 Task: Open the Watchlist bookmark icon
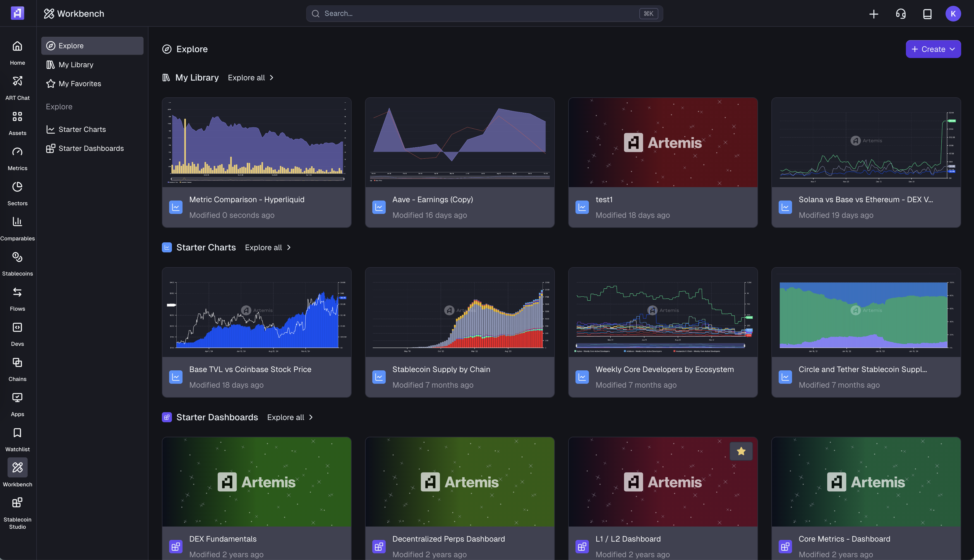(17, 438)
